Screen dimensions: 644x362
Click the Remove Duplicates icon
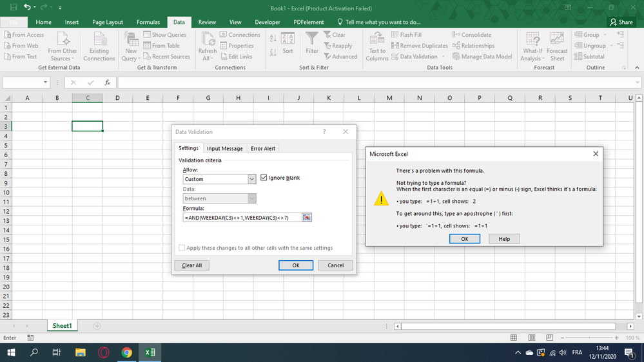click(x=395, y=46)
